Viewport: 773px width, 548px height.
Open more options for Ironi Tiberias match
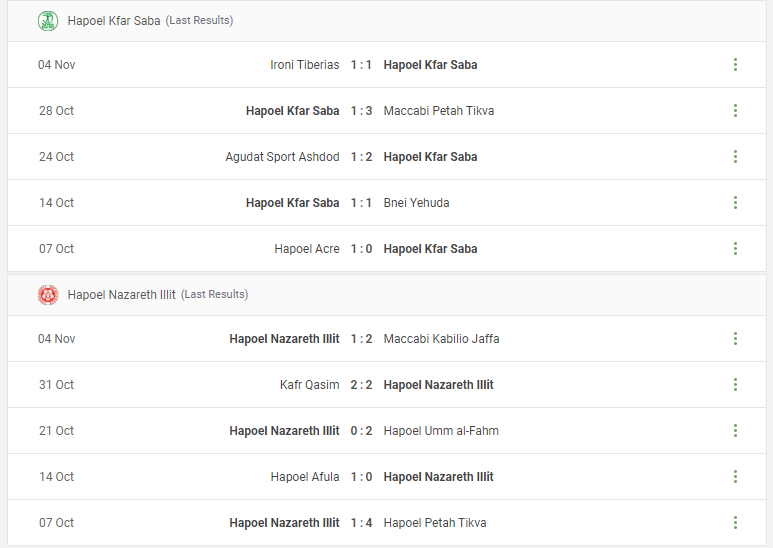click(735, 65)
